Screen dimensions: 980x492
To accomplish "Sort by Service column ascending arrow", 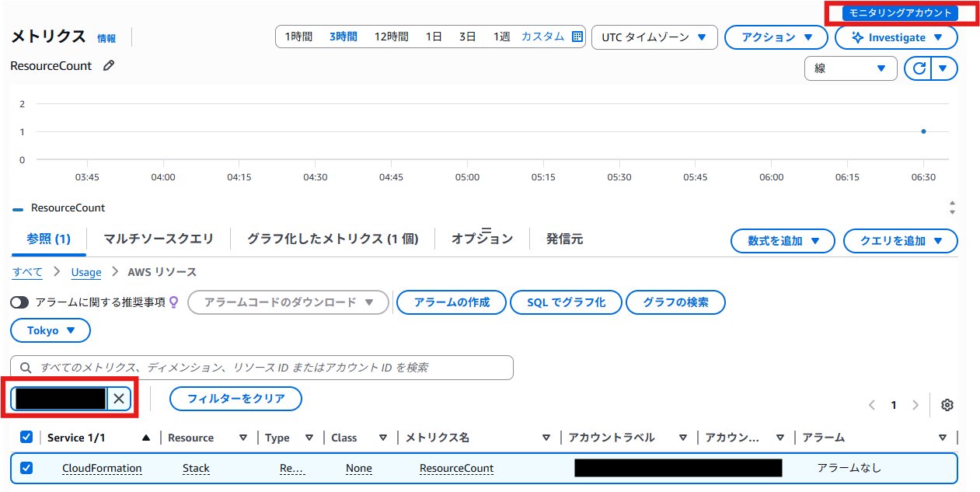I will pos(146,438).
